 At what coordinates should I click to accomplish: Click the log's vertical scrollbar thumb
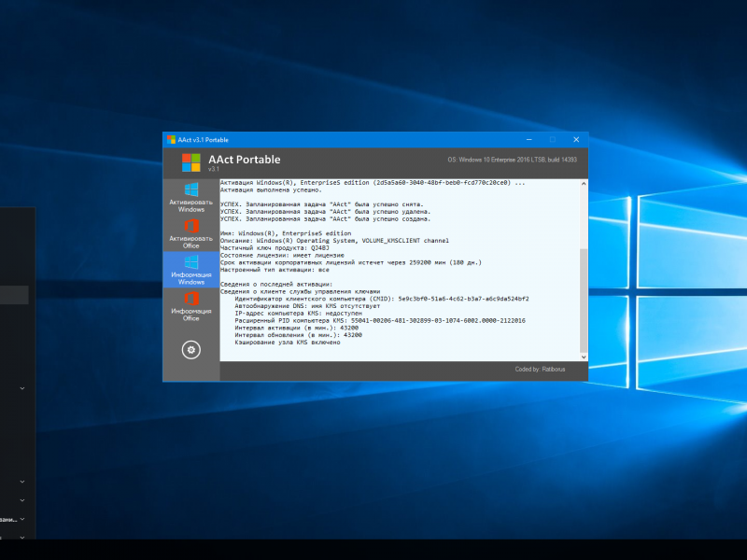584,300
